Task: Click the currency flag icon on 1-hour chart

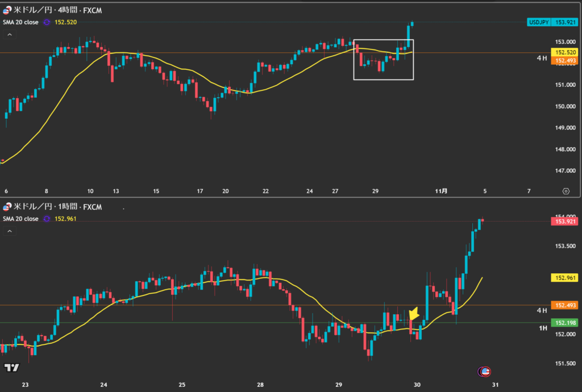Action: click(x=6, y=207)
